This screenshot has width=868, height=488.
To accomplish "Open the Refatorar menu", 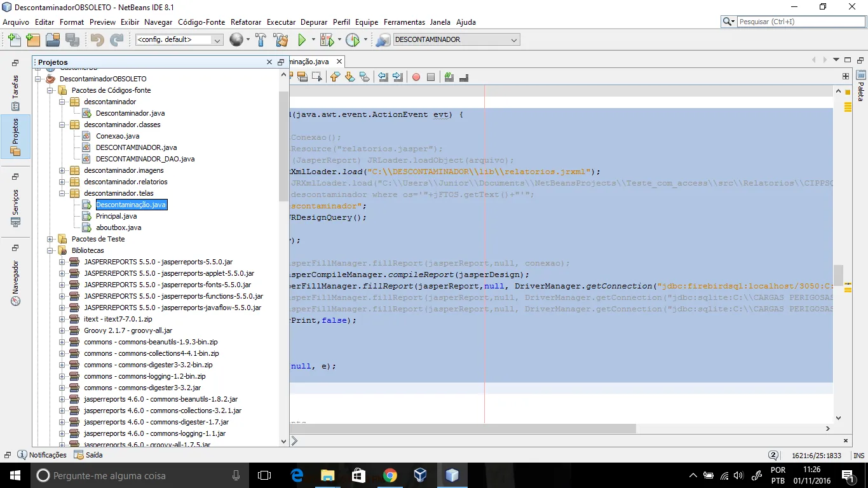I will 245,22.
